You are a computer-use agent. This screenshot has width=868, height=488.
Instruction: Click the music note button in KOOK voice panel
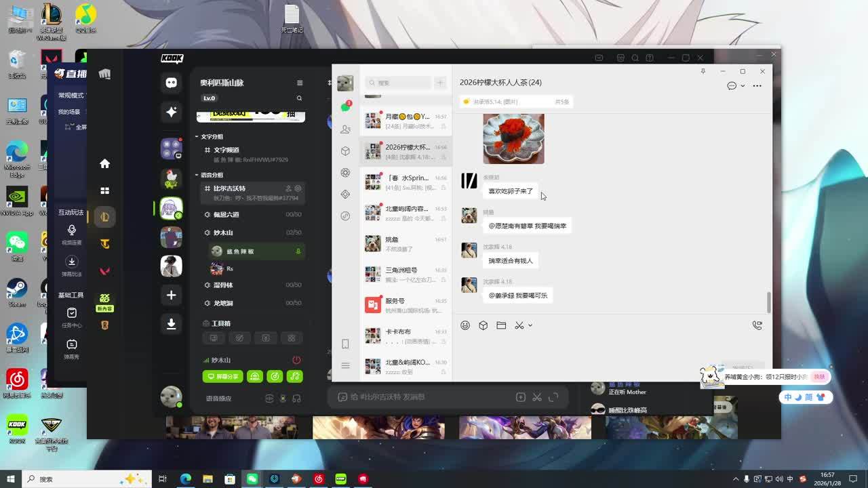295,376
